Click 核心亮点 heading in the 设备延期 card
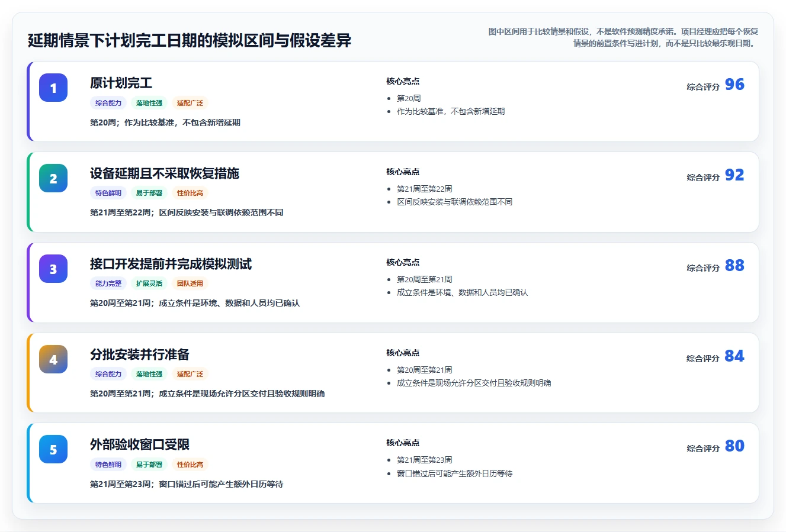This screenshot has width=786, height=532. pos(403,172)
